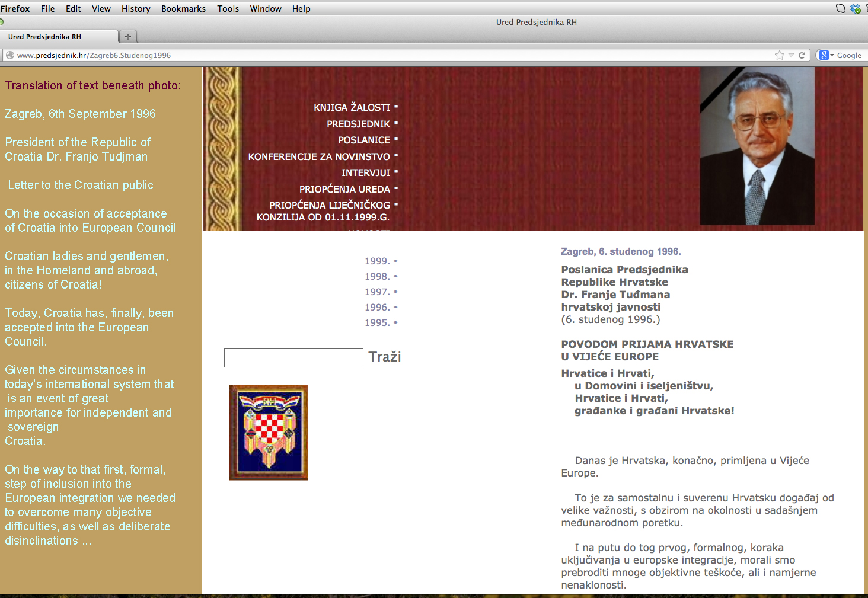Image resolution: width=868 pixels, height=598 pixels.
Task: Click the president's portrait photo
Action: point(757,146)
